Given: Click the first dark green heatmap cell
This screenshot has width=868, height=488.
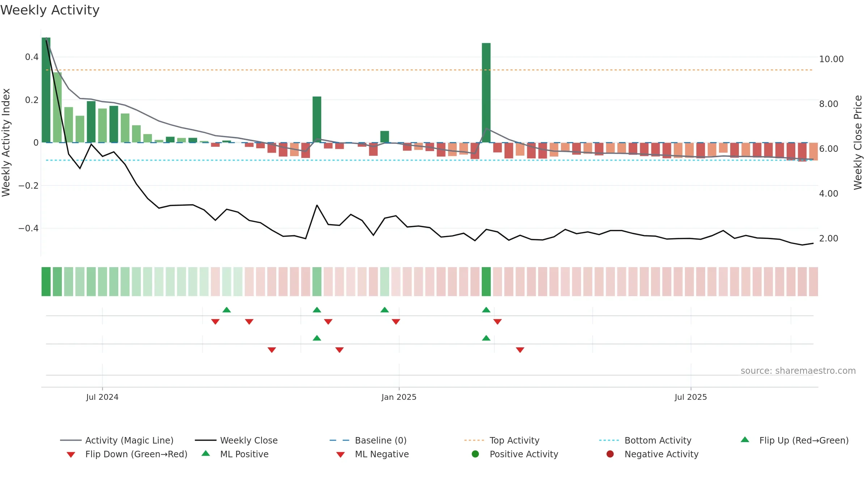Looking at the screenshot, I should (46, 282).
